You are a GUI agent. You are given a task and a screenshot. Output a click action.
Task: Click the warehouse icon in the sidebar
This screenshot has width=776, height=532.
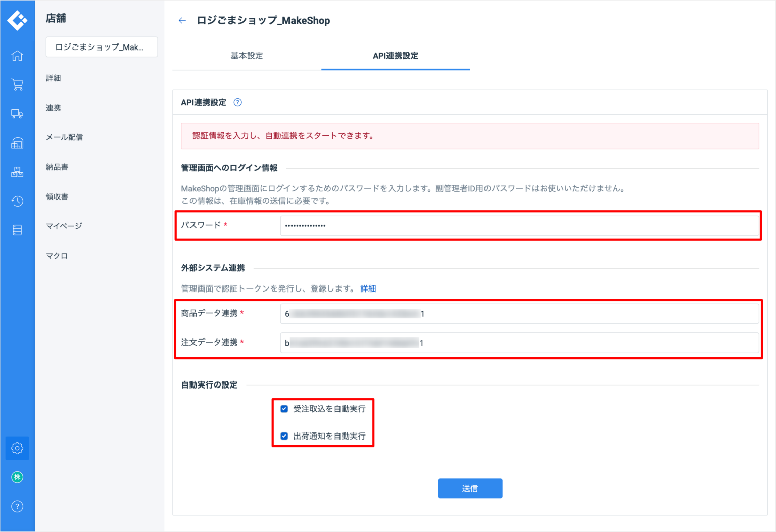coord(17,142)
